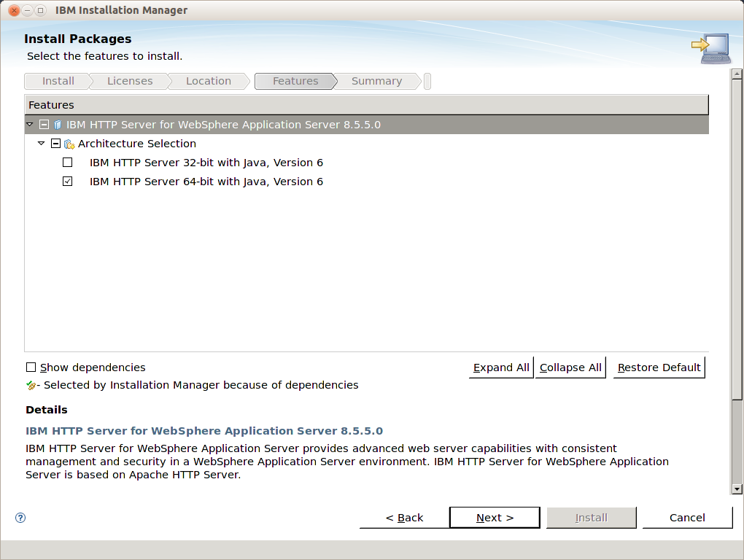The width and height of the screenshot is (744, 560).
Task: Click the Collapse All button
Action: click(x=570, y=367)
